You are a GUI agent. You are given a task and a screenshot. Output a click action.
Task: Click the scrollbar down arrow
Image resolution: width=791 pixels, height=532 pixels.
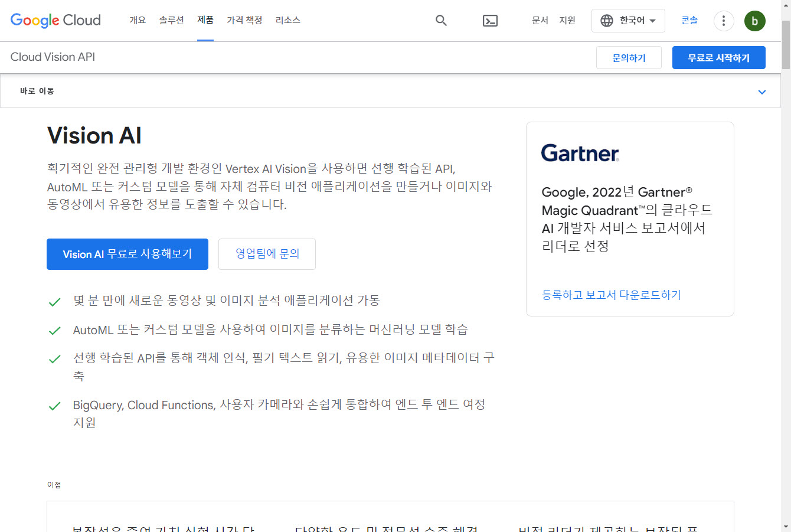786,526
